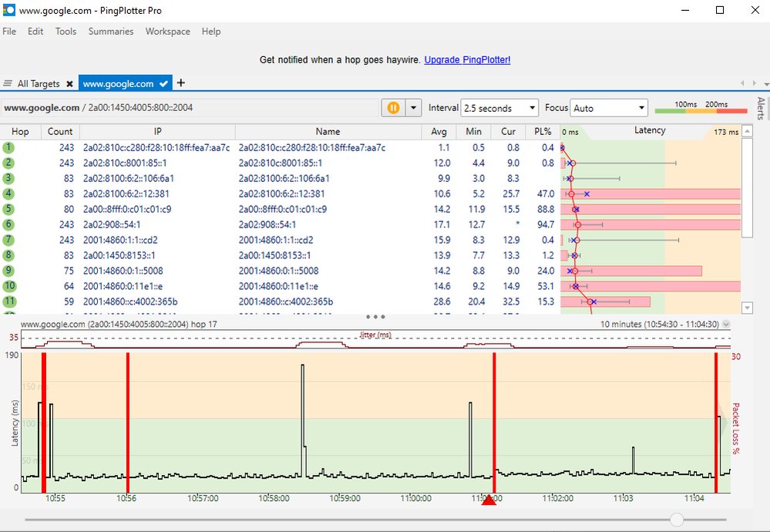The image size is (770, 532).
Task: Open the Edit menu
Action: click(x=35, y=32)
